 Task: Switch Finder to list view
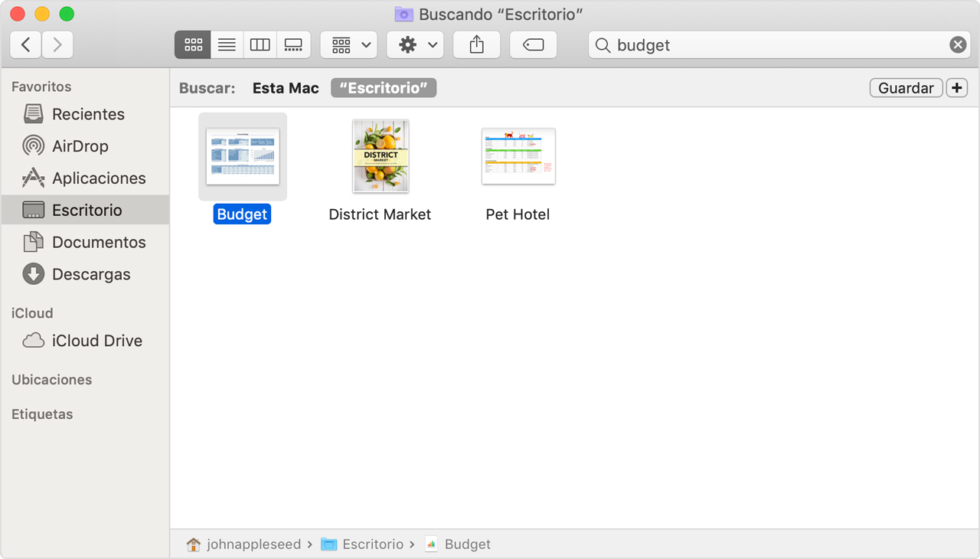pos(226,44)
